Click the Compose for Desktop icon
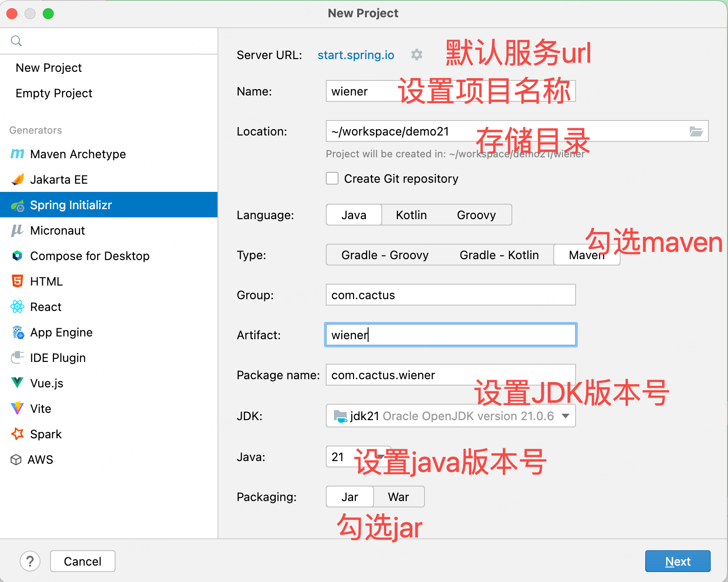Image resolution: width=728 pixels, height=582 pixels. [17, 256]
